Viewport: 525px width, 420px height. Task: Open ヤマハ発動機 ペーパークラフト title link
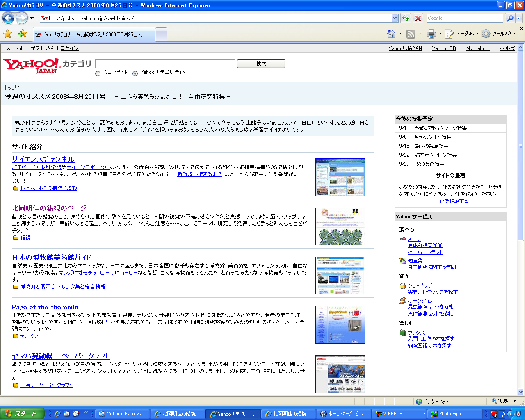61,356
